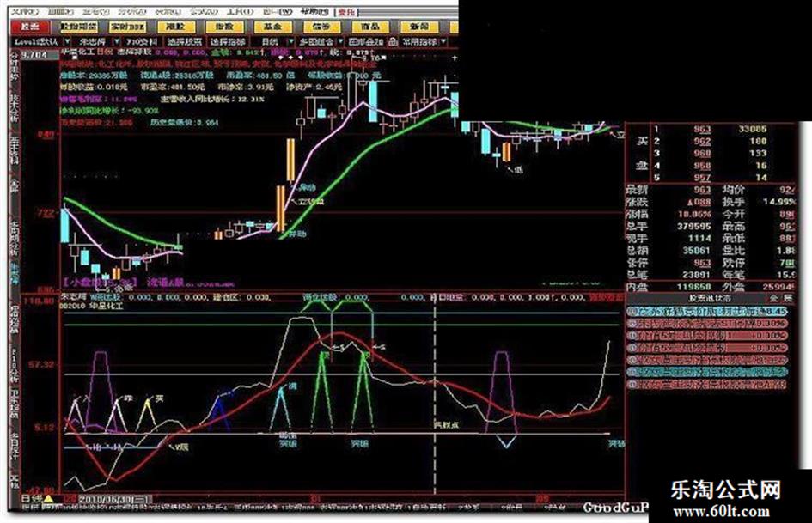This screenshot has height=523, width=812.
Task: Click the 图形叠加 toolbar item
Action: point(366,41)
